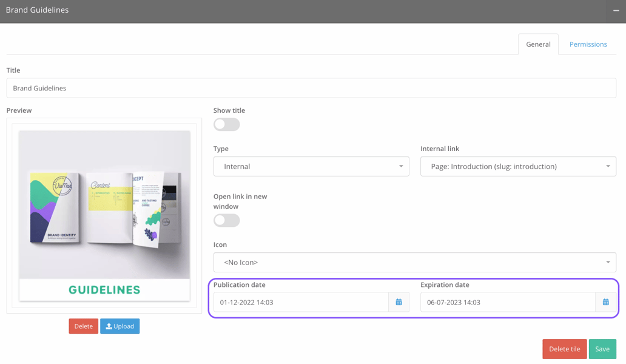The height and width of the screenshot is (364, 626).
Task: Expand the Icon dropdown showing <No Icon>
Action: click(x=415, y=262)
